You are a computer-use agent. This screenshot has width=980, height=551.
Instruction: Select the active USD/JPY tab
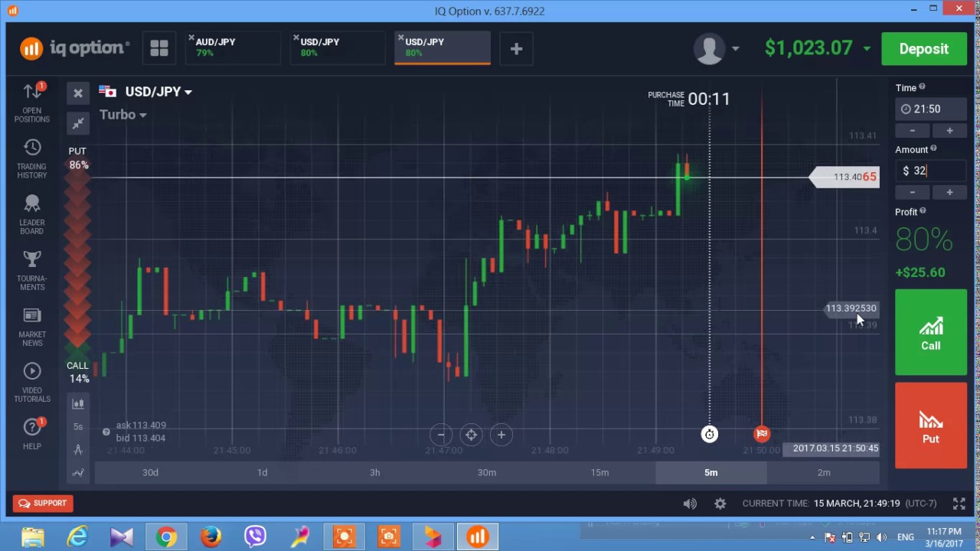pyautogui.click(x=443, y=48)
